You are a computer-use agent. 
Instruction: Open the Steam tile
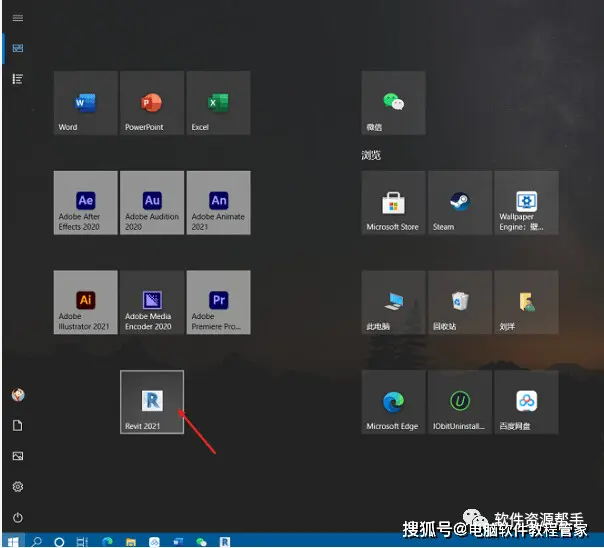(x=460, y=203)
